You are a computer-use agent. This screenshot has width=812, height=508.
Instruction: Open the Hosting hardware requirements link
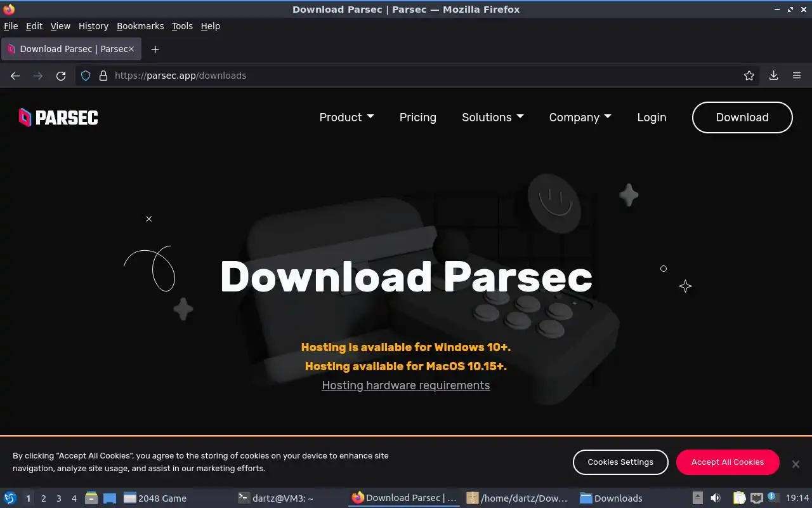[x=406, y=385]
